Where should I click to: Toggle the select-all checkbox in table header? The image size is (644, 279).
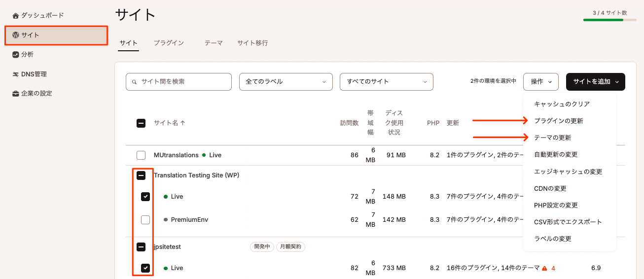pyautogui.click(x=141, y=123)
